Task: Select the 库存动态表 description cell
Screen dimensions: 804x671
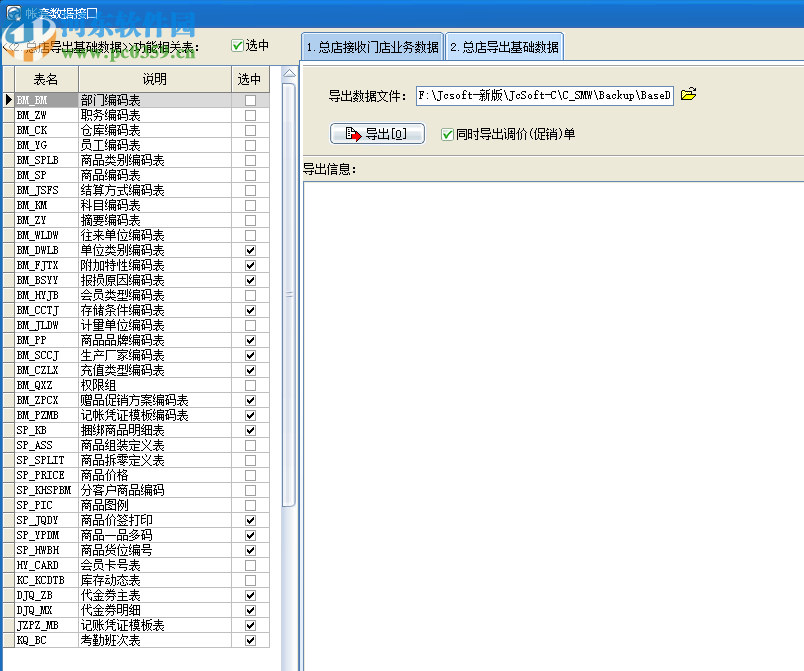Action: point(155,580)
